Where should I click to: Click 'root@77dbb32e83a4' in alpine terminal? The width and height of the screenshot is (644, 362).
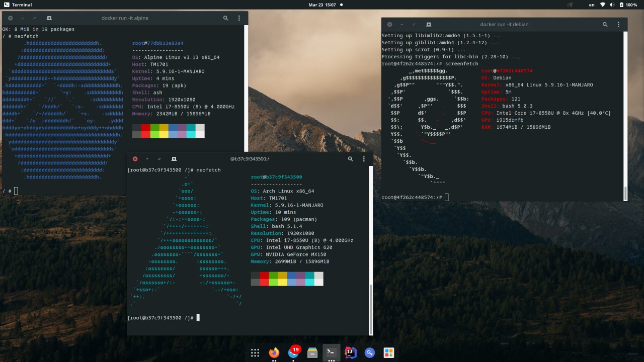pos(158,43)
